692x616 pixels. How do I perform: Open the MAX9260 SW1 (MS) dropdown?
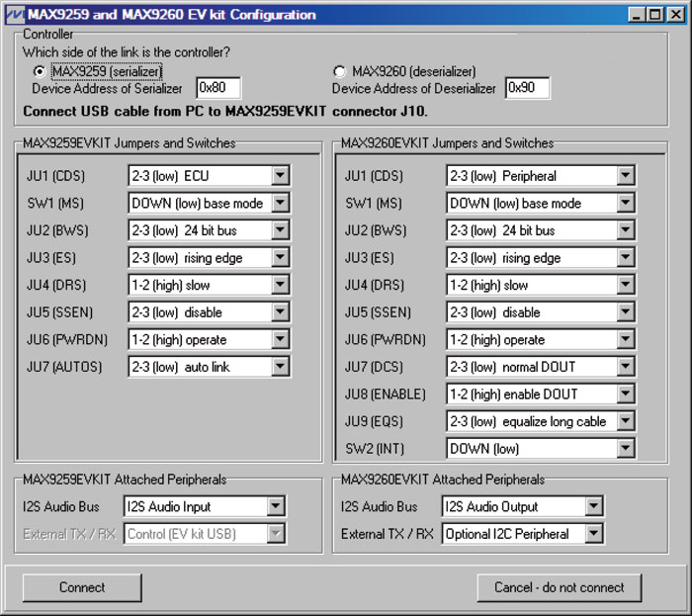pyautogui.click(x=541, y=203)
